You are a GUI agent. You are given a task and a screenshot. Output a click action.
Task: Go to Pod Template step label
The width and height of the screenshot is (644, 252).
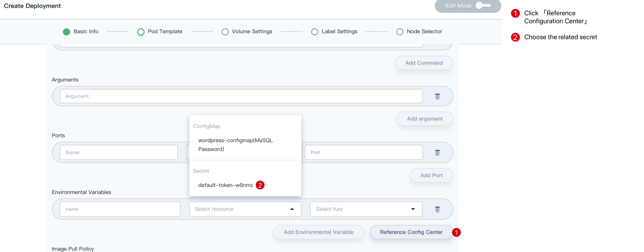point(165,31)
